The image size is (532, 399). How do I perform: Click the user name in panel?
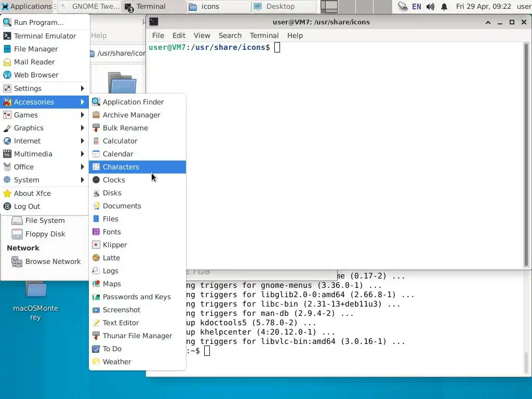(524, 6)
